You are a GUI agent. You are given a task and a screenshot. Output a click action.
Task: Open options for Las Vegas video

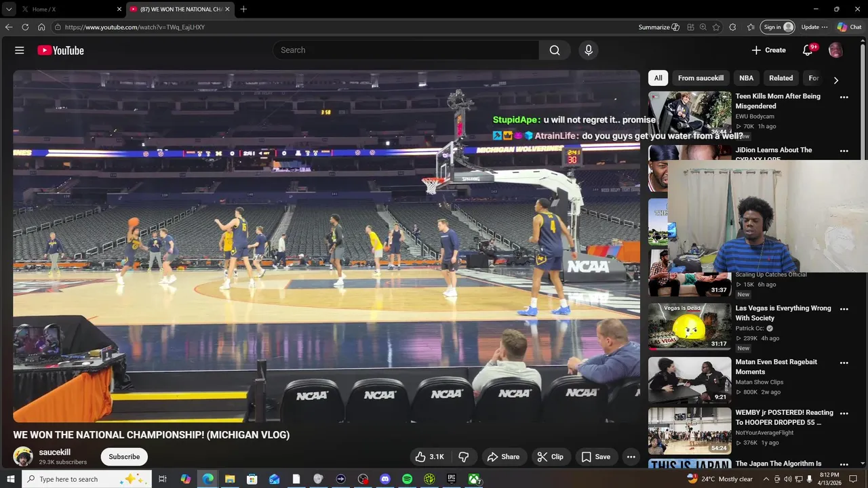(x=844, y=309)
